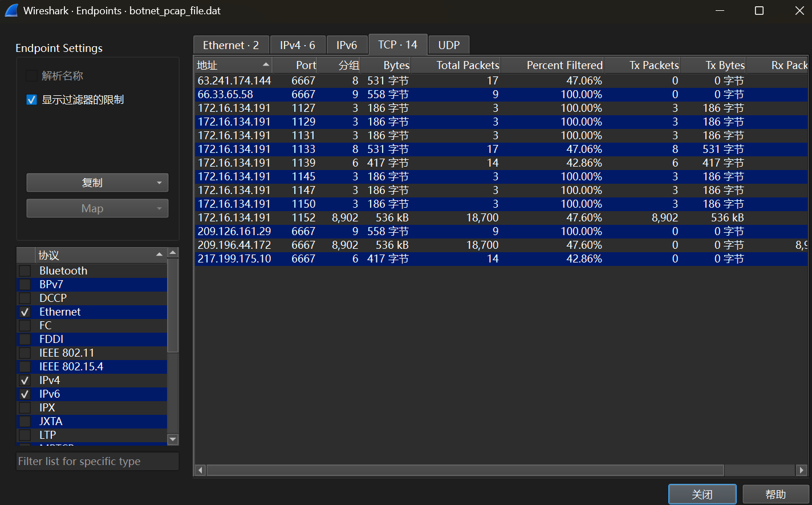The image size is (812, 505).
Task: Maximize the Endpoints window
Action: point(759,10)
